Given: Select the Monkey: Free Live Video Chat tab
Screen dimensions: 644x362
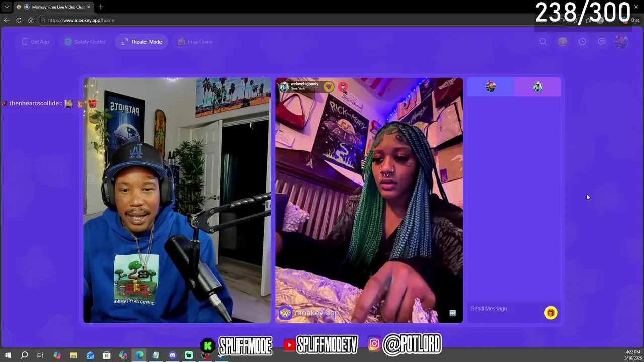Looking at the screenshot, I should [x=53, y=7].
